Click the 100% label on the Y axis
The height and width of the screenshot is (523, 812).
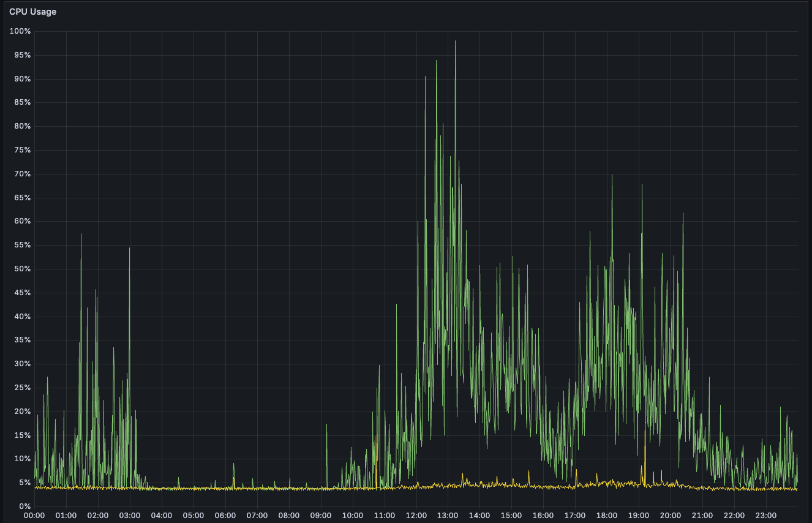coord(20,31)
